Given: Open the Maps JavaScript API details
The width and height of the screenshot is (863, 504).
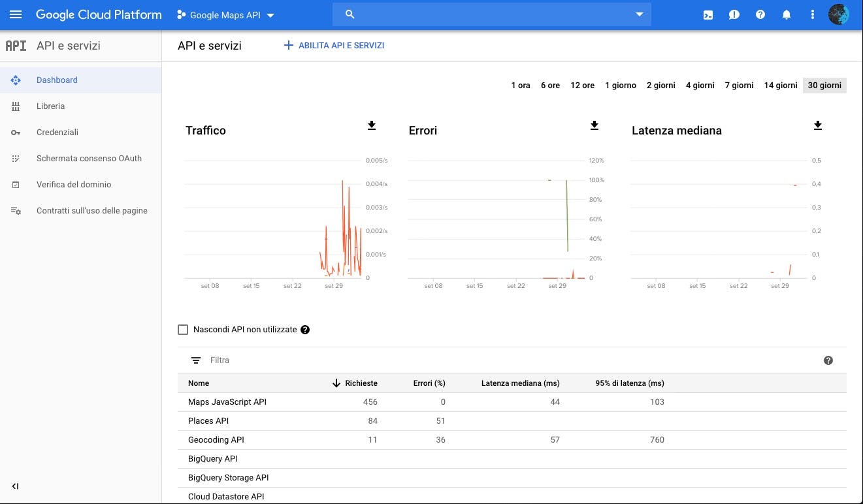Looking at the screenshot, I should tap(227, 402).
